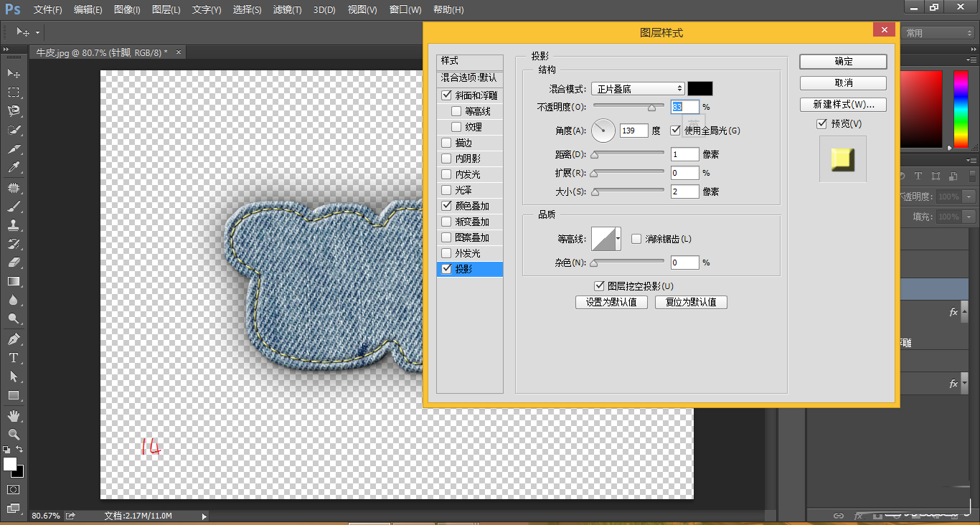Select the Move tool
Viewport: 980px width, 525px height.
(x=13, y=72)
